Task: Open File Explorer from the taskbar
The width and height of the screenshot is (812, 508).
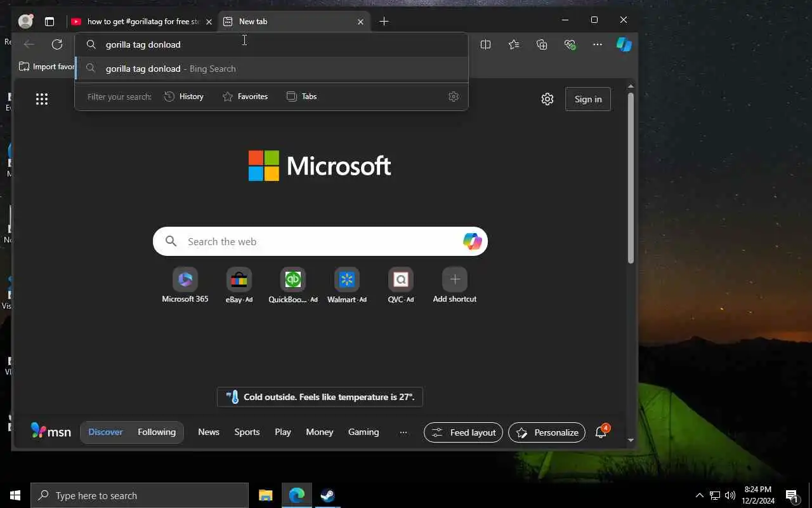Action: click(x=266, y=495)
